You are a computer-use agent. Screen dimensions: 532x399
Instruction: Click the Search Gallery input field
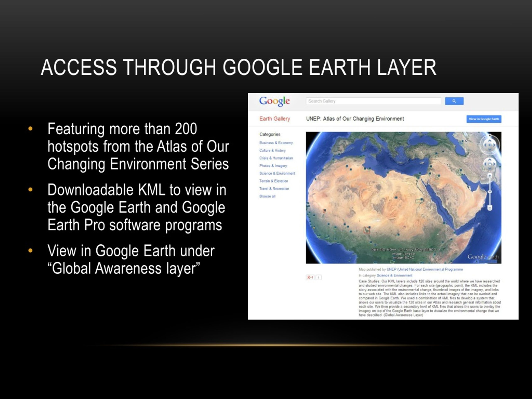[x=373, y=101]
